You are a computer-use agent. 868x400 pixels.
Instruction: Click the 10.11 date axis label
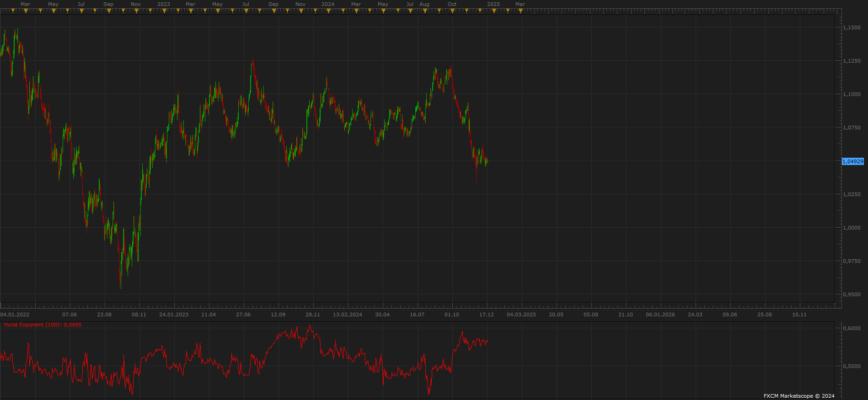[x=799, y=315]
